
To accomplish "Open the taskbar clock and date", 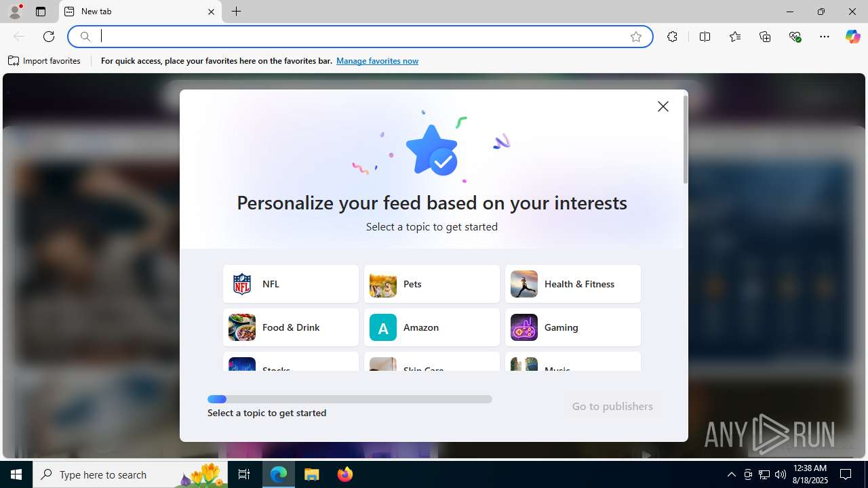I will tap(809, 474).
